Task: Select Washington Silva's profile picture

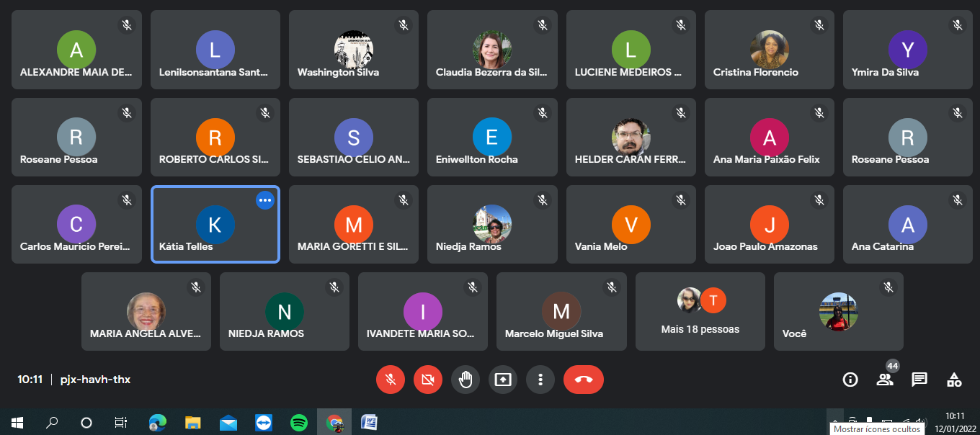Action: (354, 50)
